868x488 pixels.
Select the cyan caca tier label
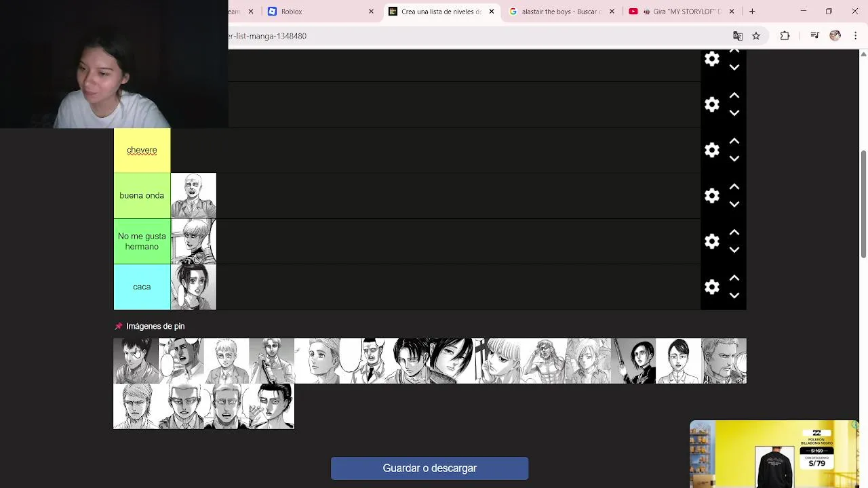pos(142,287)
